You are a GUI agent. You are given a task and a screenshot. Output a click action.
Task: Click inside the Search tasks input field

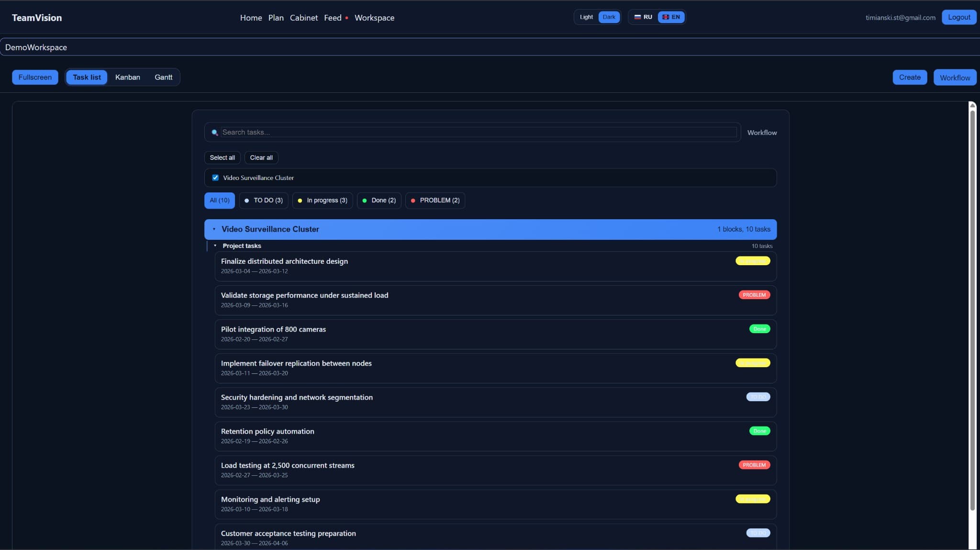431,132
